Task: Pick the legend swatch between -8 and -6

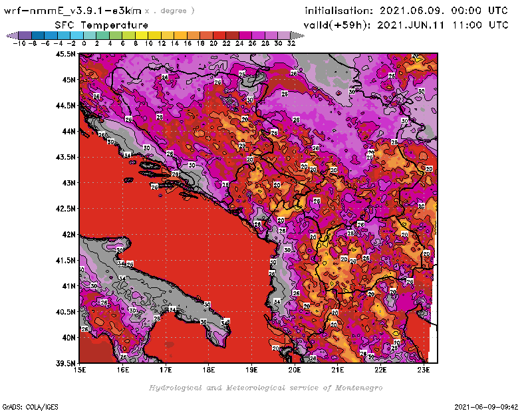Action: (39, 35)
